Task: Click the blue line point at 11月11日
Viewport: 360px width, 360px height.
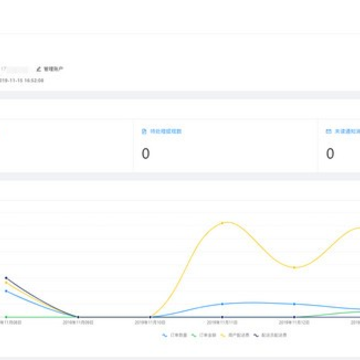Action: 222,304
